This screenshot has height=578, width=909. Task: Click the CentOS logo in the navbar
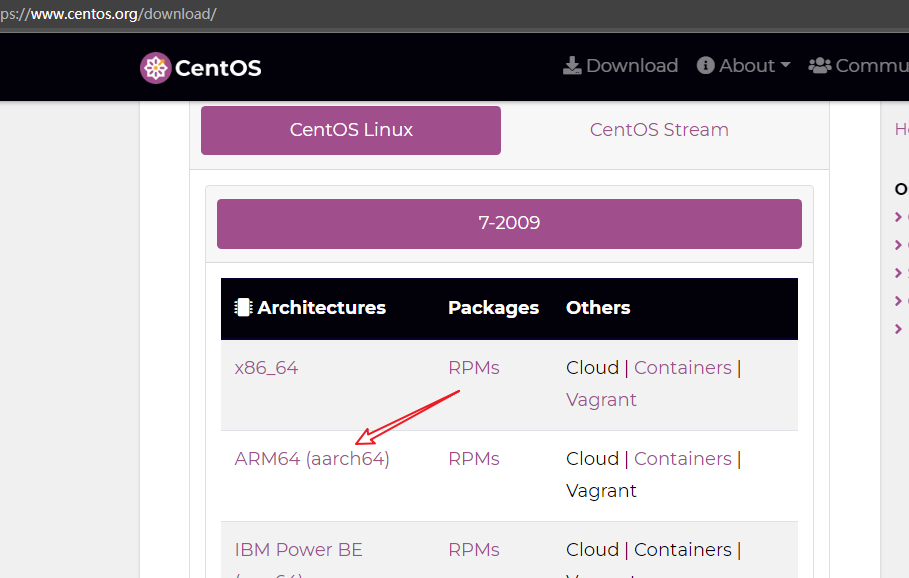(201, 68)
